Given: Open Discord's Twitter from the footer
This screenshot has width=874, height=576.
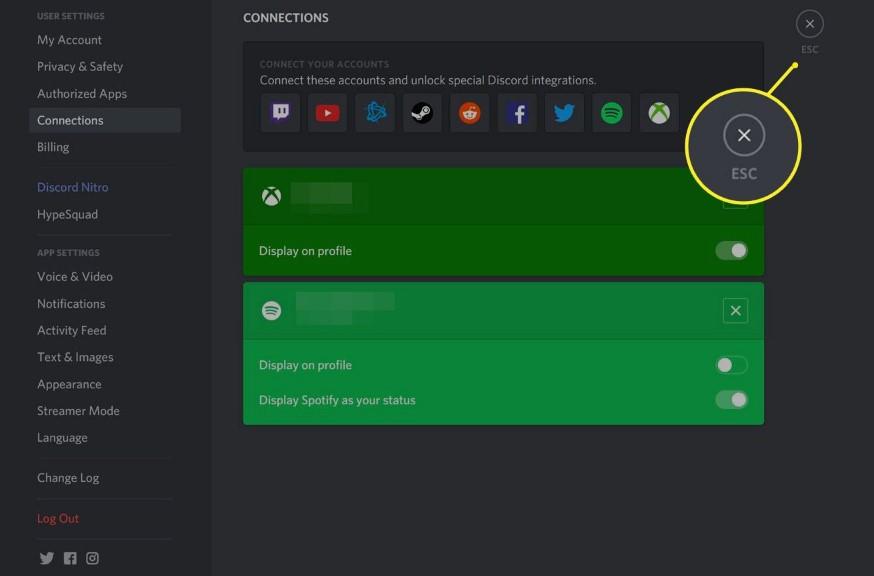Looking at the screenshot, I should [x=46, y=558].
